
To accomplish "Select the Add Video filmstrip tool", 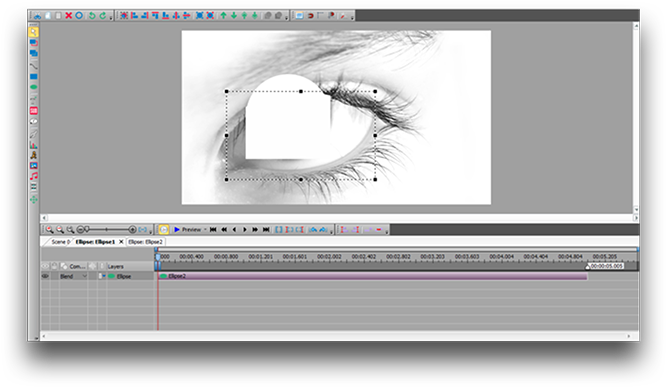I will 34,187.
